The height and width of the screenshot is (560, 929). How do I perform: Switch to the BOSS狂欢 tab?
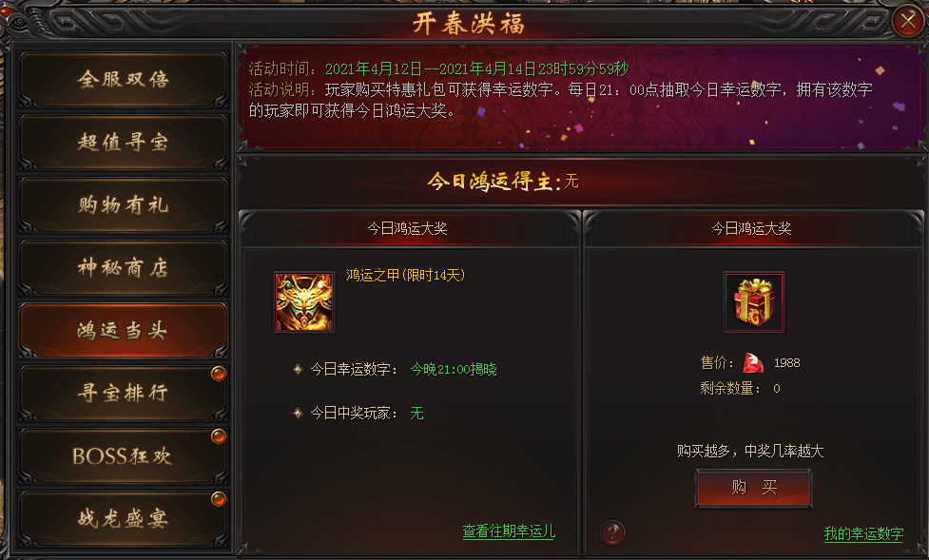[x=124, y=456]
